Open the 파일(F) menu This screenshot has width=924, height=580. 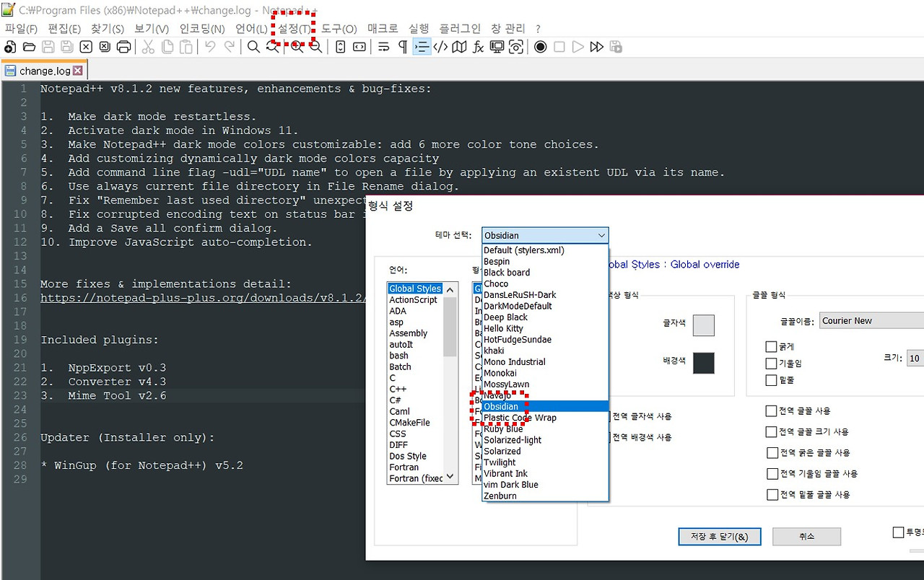point(21,29)
